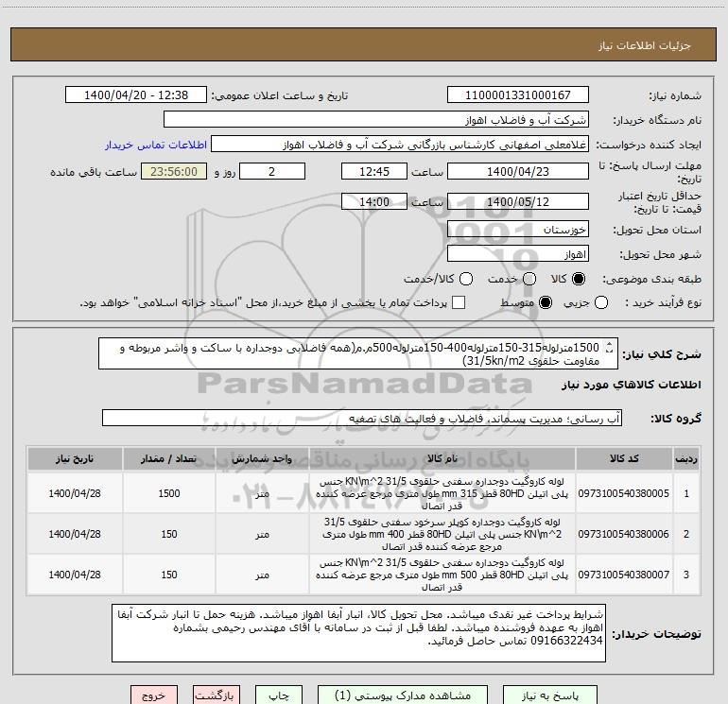This screenshot has width=728, height=704.
Task: Select the جزیی purchase type radio
Action: tap(601, 302)
